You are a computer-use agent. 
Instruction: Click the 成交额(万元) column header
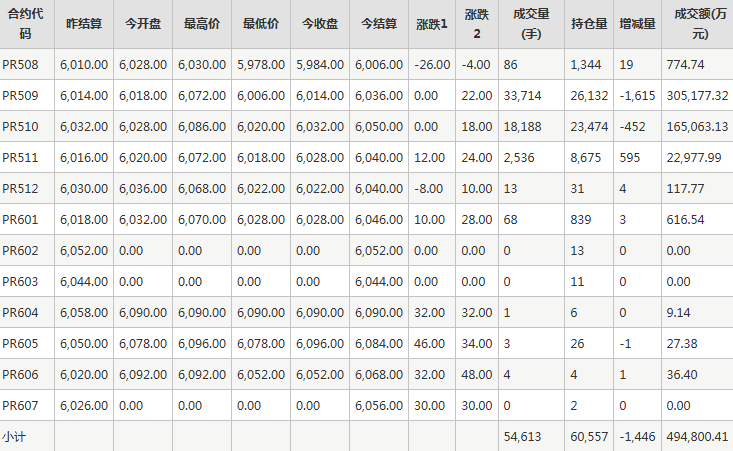click(x=700, y=23)
